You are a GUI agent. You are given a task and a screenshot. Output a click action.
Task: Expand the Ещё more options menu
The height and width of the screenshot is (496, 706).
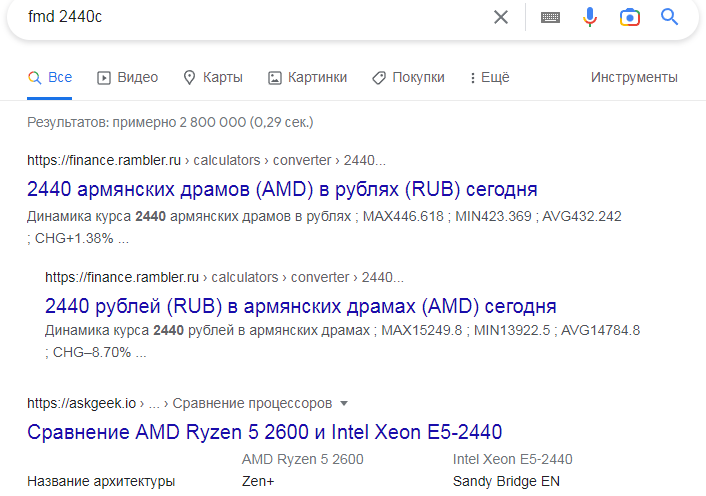[489, 77]
